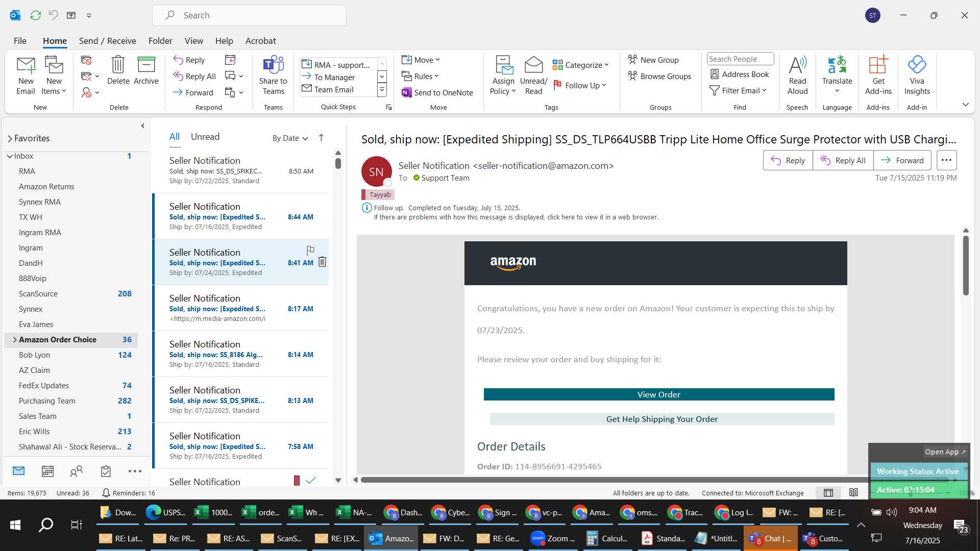Open the Folder tab
Viewport: 980px width, 551px height.
coord(160,41)
